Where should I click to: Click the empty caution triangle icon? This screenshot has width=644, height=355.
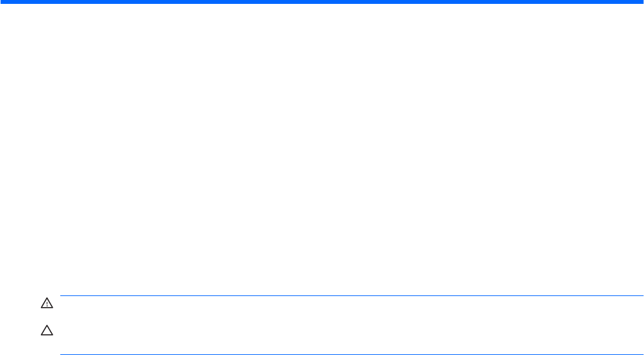47,330
